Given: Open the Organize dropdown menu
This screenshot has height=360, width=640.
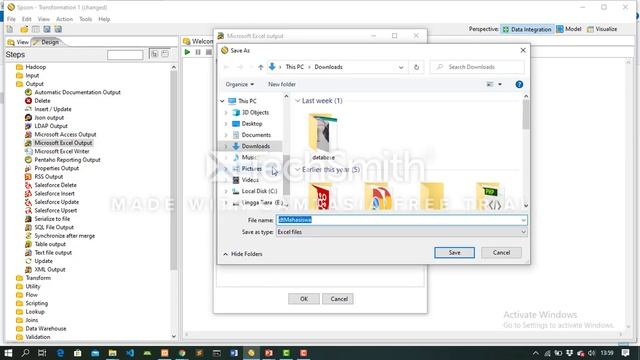Looking at the screenshot, I should [240, 84].
